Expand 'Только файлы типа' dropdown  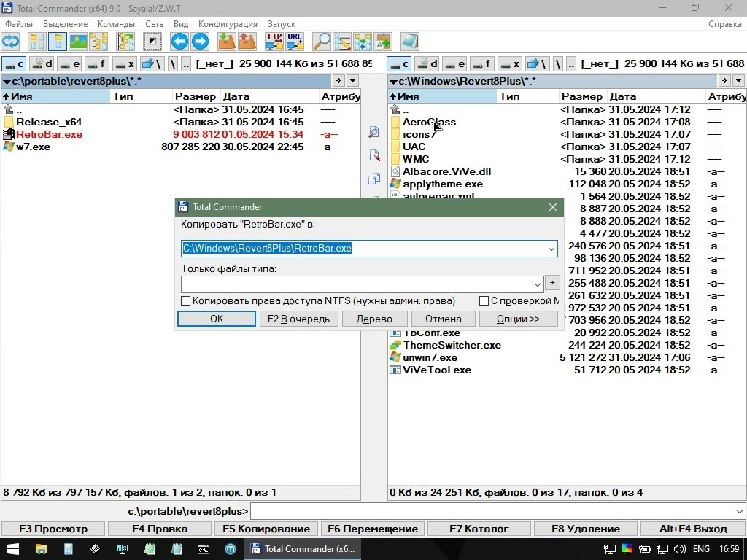538,284
